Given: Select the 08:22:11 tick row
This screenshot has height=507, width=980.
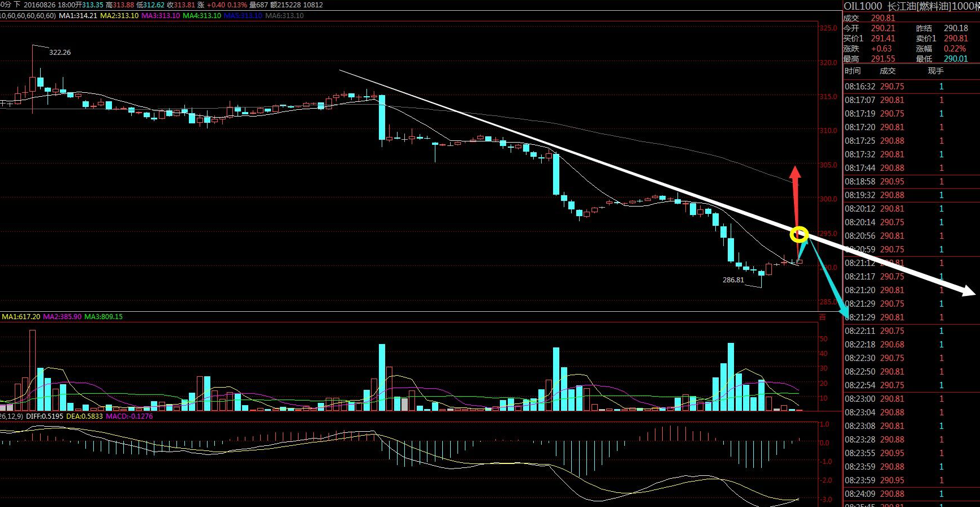Looking at the screenshot, I should click(x=911, y=331).
